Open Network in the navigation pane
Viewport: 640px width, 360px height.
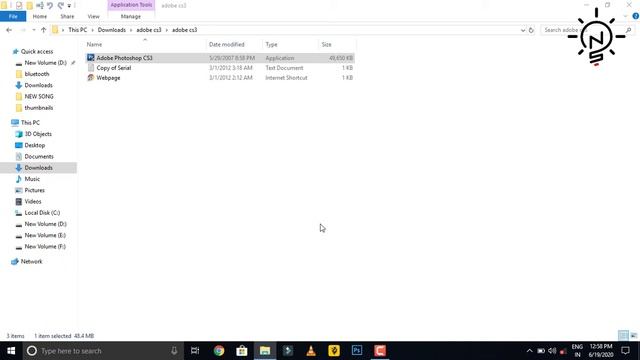(x=31, y=261)
